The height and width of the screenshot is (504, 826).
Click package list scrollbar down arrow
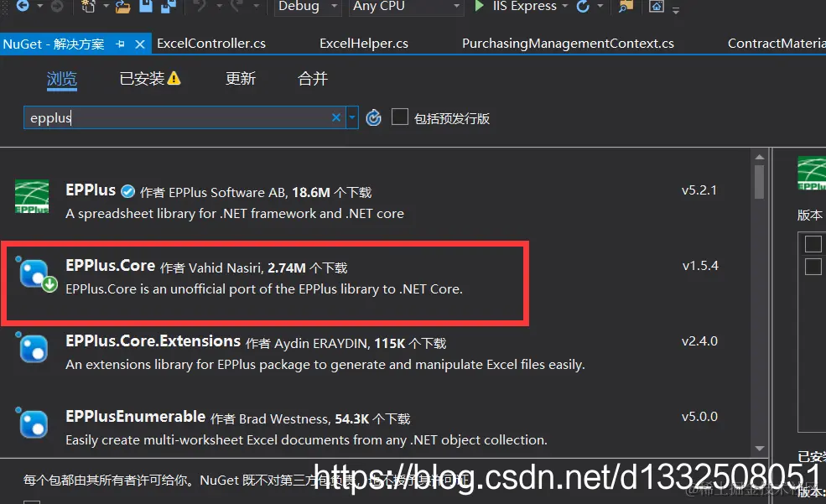coord(759,449)
